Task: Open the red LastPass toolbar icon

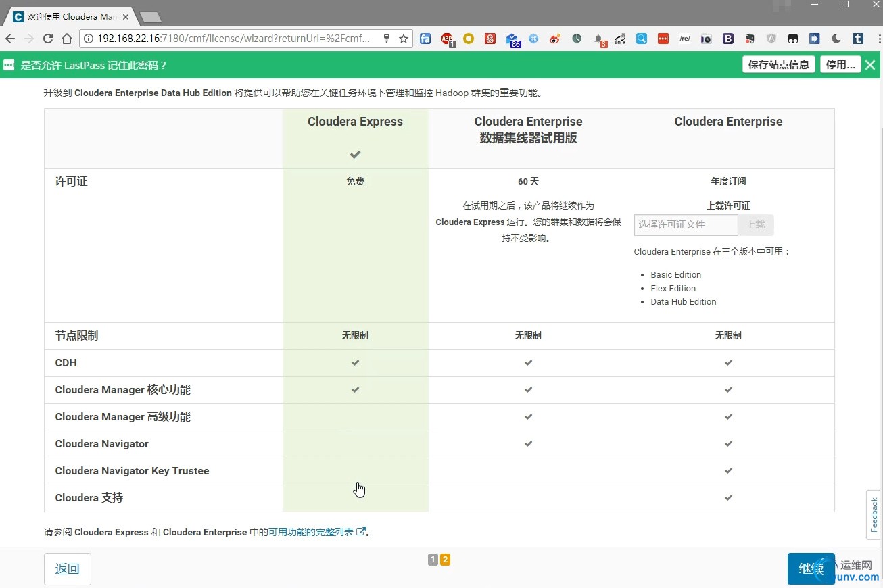Action: tap(663, 39)
